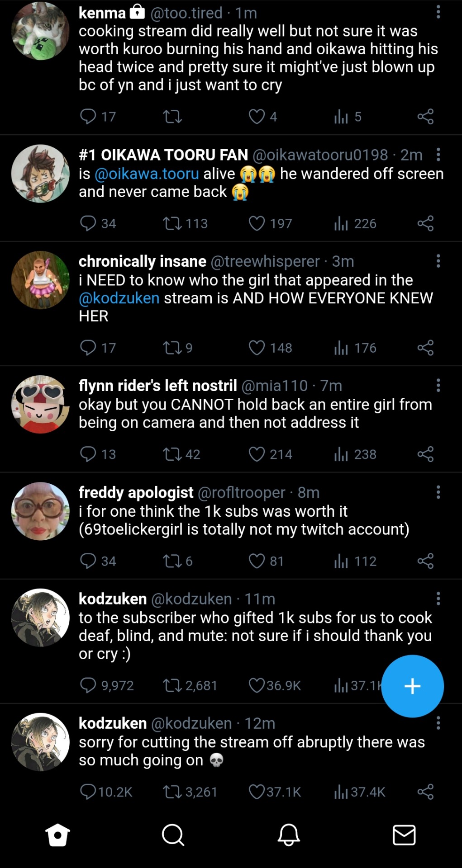Open the @kodzuken mention in tweet
Viewport: 462px width, 868px height.
tap(119, 298)
